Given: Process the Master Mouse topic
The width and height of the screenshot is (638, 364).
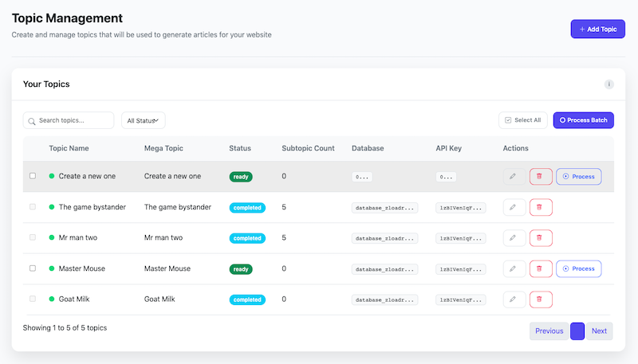Looking at the screenshot, I should click(578, 268).
